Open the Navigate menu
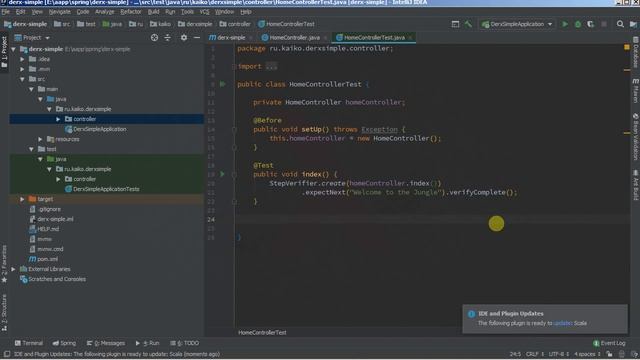Viewport: 640px width, 360px height. click(60, 12)
